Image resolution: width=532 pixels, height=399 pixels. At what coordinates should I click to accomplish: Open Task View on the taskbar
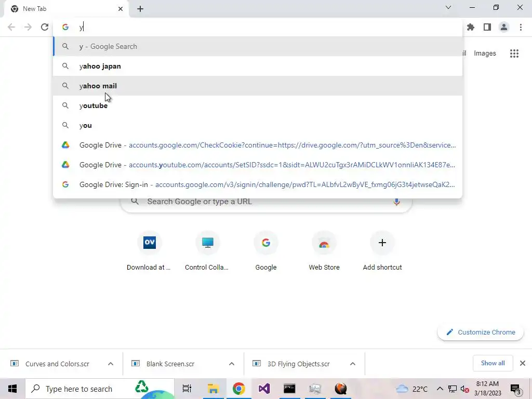pyautogui.click(x=187, y=389)
